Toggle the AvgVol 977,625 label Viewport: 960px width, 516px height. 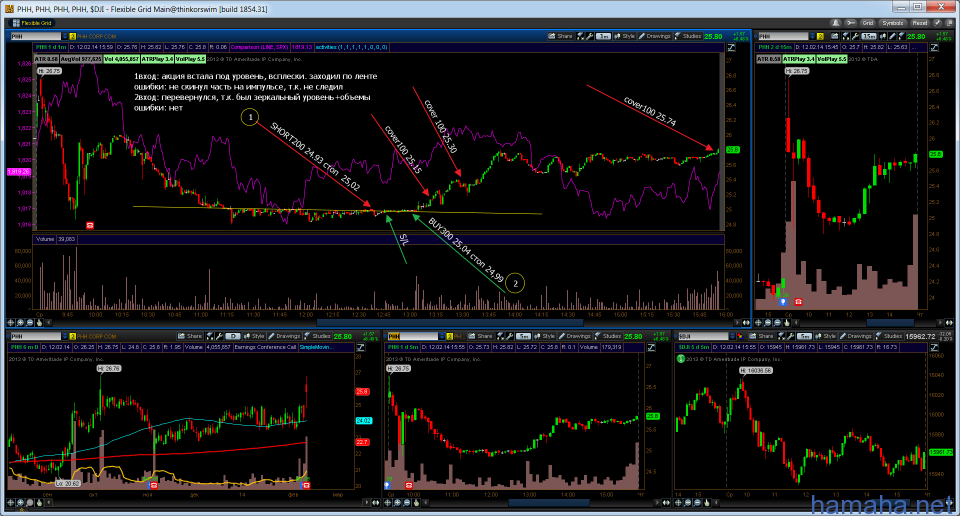(81, 59)
